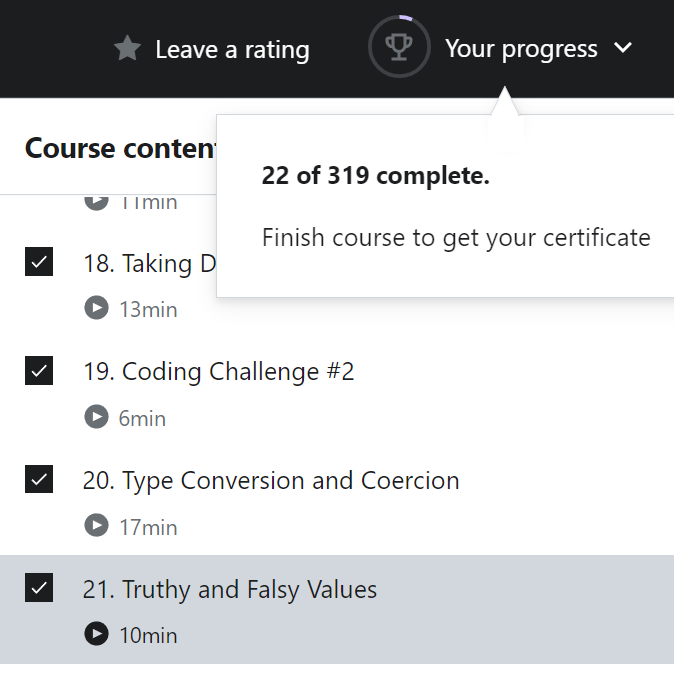Image resolution: width=674 pixels, height=673 pixels.
Task: Toggle the Coding Challenge #2 checkbox
Action: [39, 371]
